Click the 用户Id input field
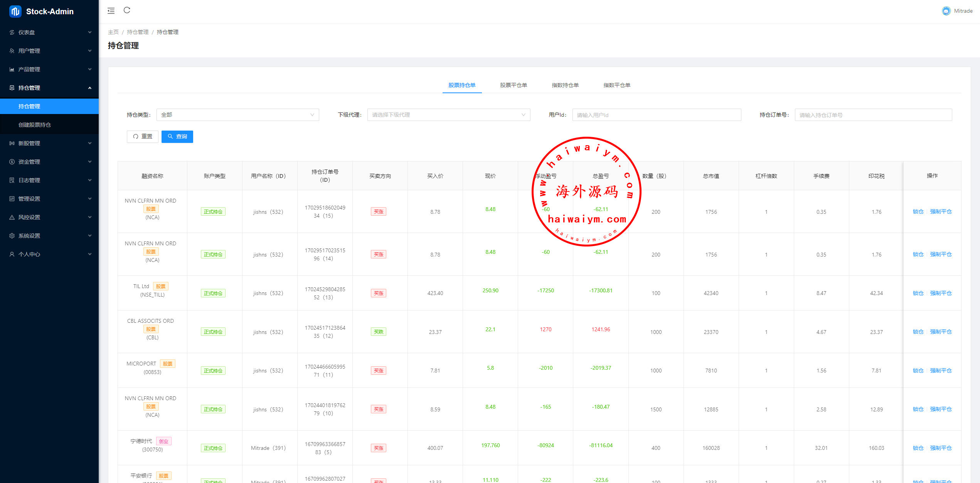The width and height of the screenshot is (980, 483). pyautogui.click(x=656, y=115)
